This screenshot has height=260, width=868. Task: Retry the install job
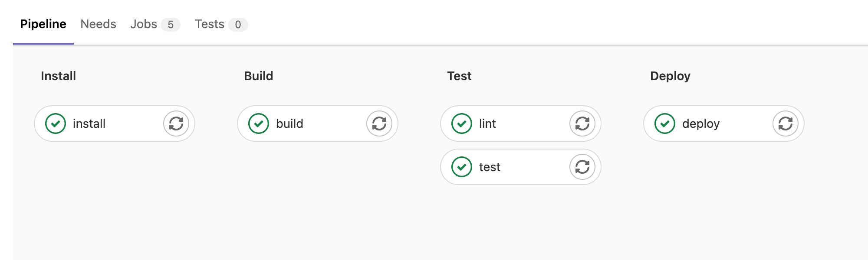175,123
